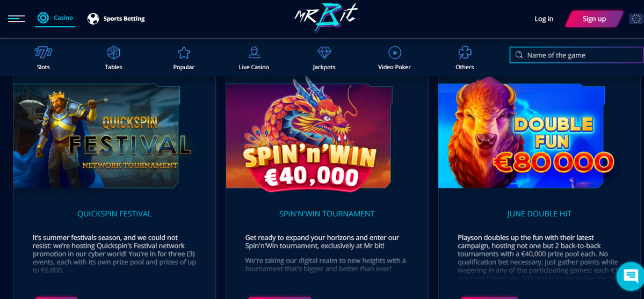Open the Quickspin Festival banner image

(97, 136)
